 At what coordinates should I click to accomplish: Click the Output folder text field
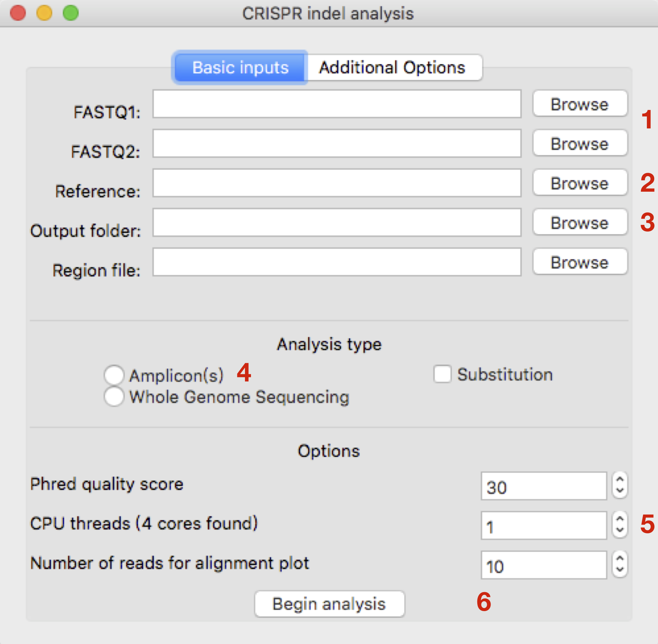pos(336,223)
